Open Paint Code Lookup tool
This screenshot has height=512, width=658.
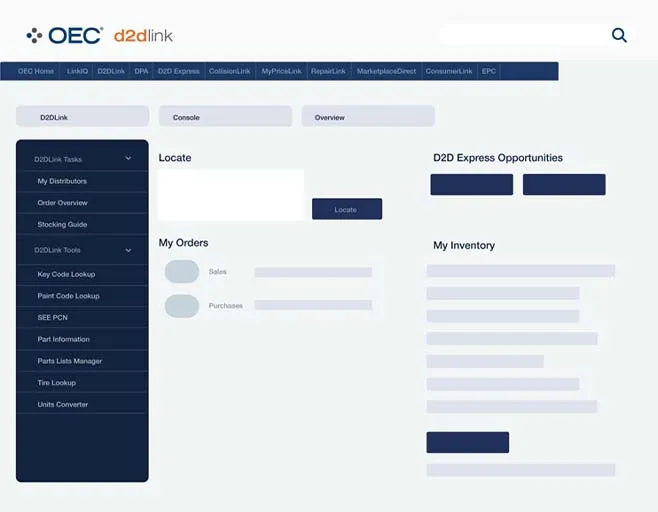point(82,296)
